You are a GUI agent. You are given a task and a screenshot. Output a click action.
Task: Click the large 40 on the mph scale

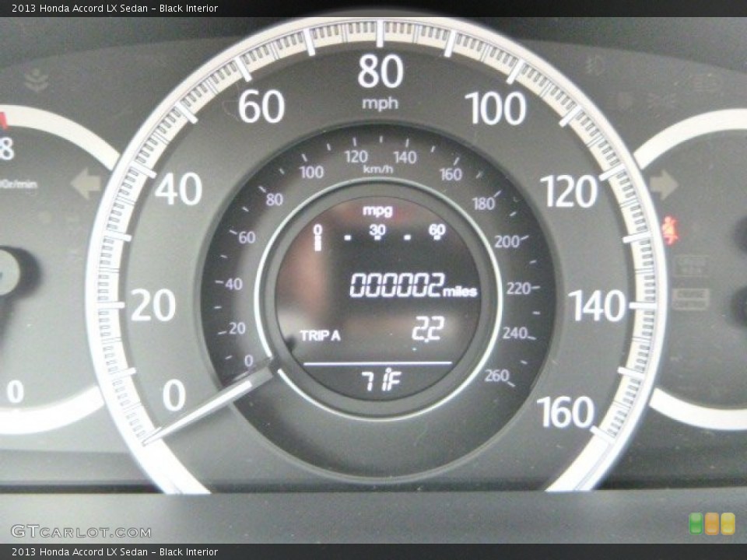tap(179, 188)
